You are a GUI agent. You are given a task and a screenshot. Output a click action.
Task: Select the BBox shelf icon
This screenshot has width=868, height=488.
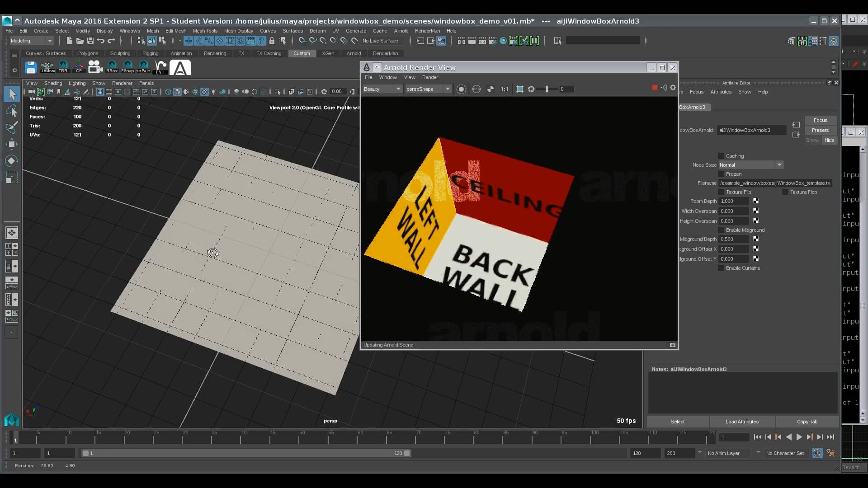pos(112,66)
